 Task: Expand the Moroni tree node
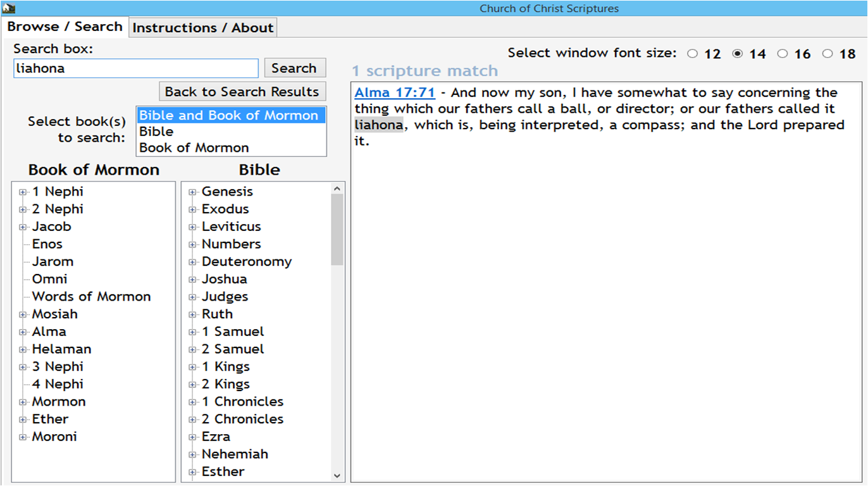(23, 437)
